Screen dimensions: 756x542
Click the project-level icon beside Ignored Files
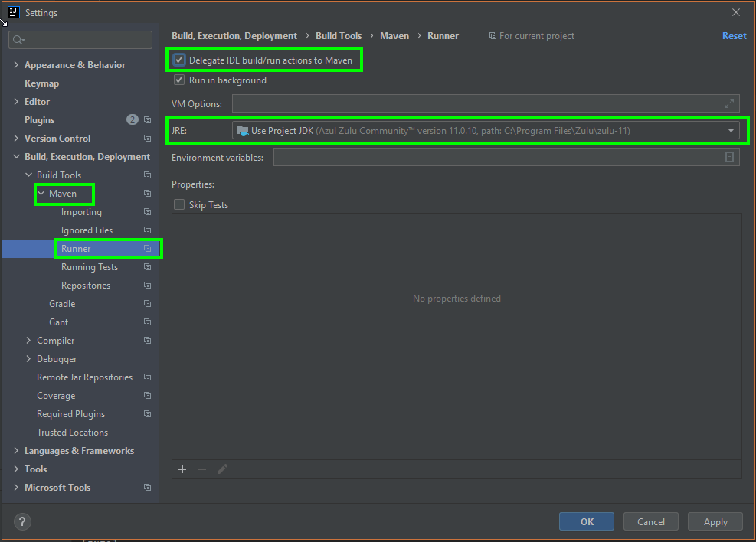click(148, 230)
